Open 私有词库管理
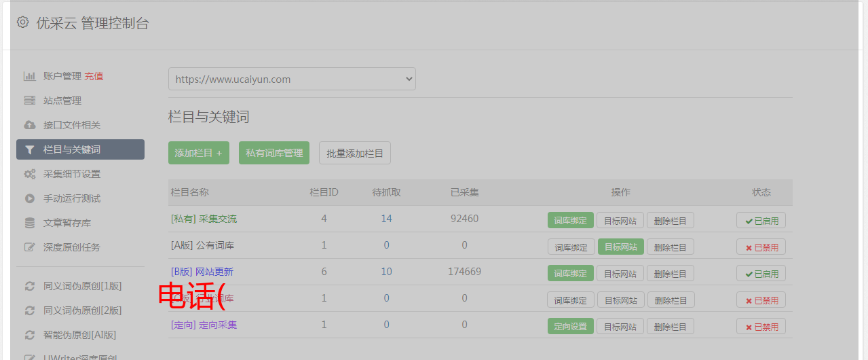This screenshot has width=868, height=360. (x=274, y=153)
